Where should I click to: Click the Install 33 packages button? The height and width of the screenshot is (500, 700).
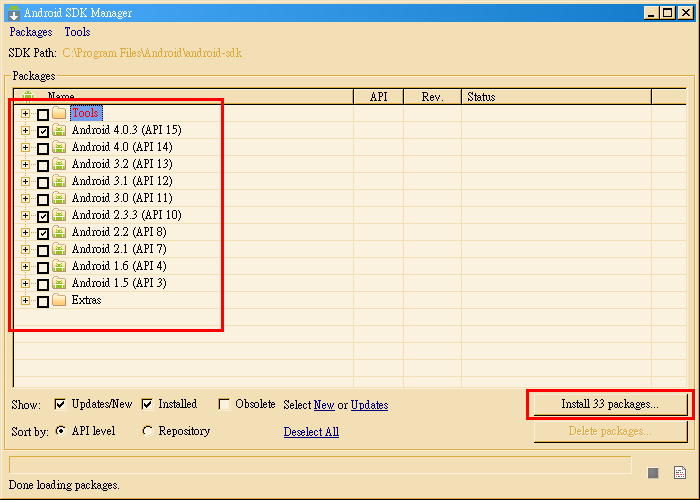(610, 404)
